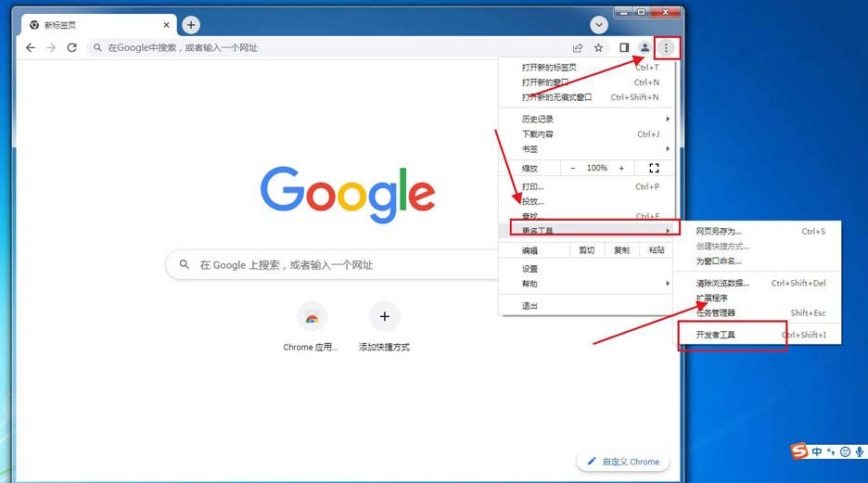Click the Google search box on page

click(x=334, y=264)
